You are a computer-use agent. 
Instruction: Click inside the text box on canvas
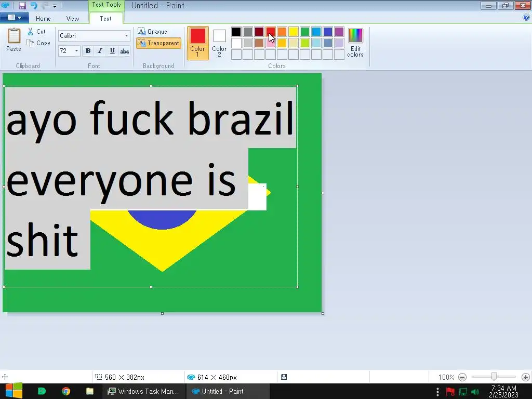tap(151, 187)
